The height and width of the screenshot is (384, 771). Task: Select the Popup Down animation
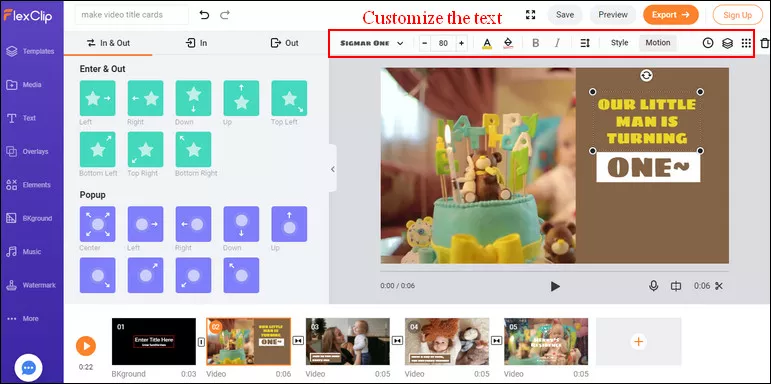(x=241, y=224)
